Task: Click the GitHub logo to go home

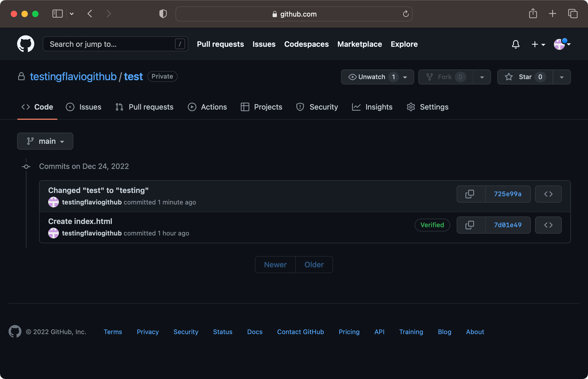Action: [x=25, y=44]
